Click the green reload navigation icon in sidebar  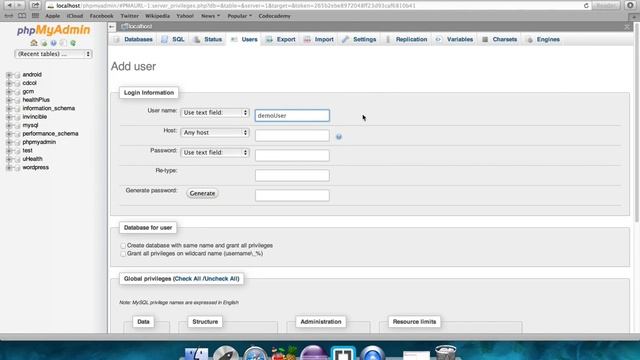[x=73, y=43]
